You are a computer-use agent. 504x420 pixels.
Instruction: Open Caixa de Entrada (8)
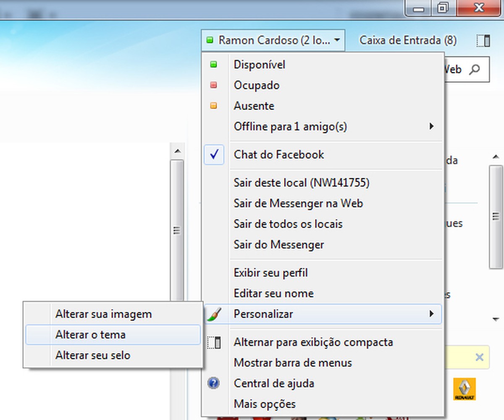pyautogui.click(x=408, y=40)
